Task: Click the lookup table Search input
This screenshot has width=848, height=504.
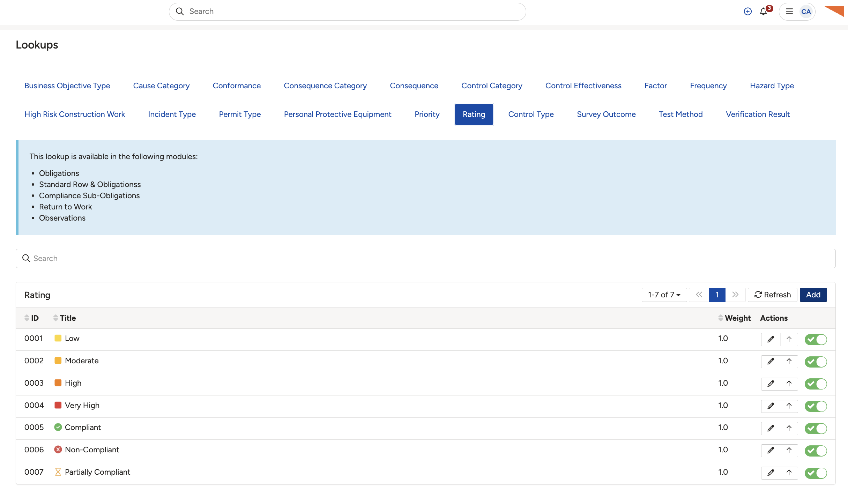Action: [x=425, y=258]
